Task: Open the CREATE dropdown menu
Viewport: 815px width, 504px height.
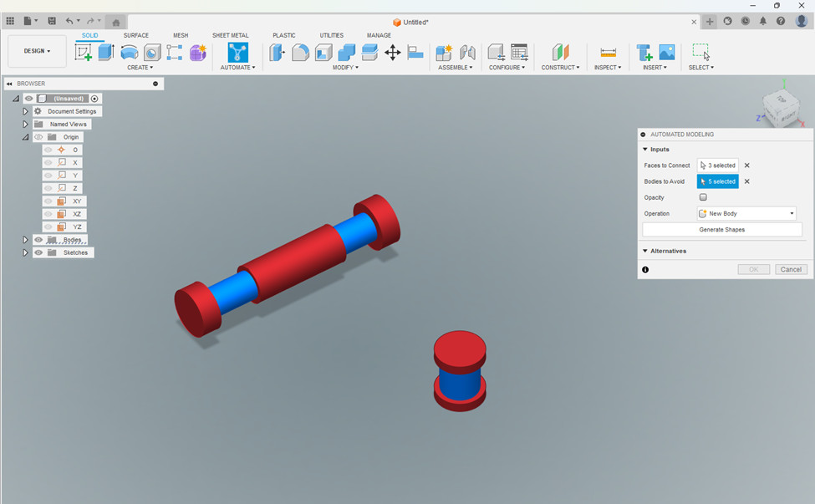Action: point(140,68)
